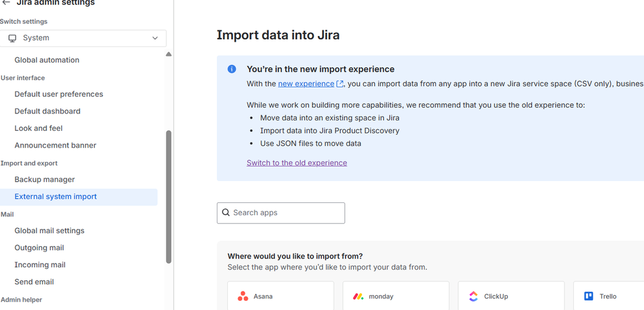
Task: Click the blue info icon in banner
Action: click(232, 70)
